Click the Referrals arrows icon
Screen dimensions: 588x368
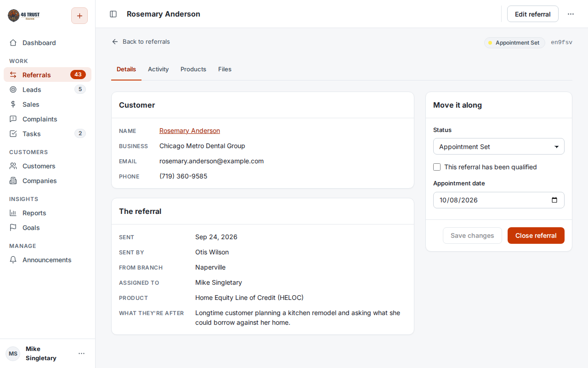[x=13, y=75]
